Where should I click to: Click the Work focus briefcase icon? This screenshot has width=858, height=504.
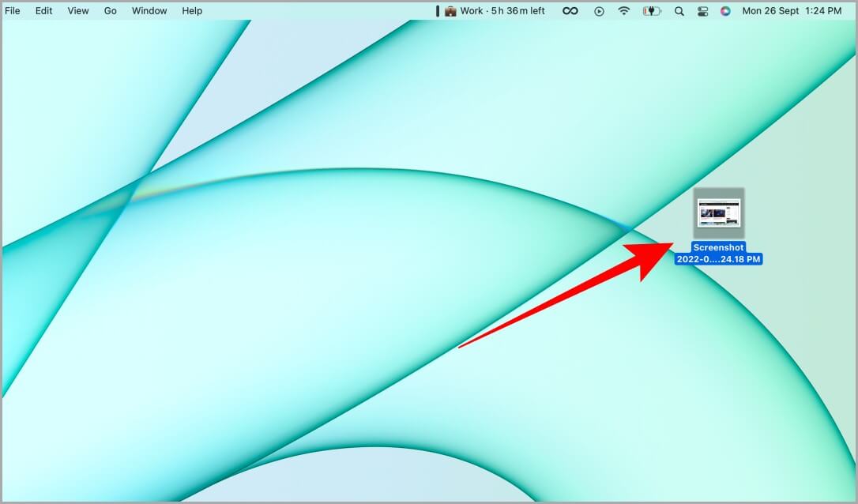[x=450, y=11]
